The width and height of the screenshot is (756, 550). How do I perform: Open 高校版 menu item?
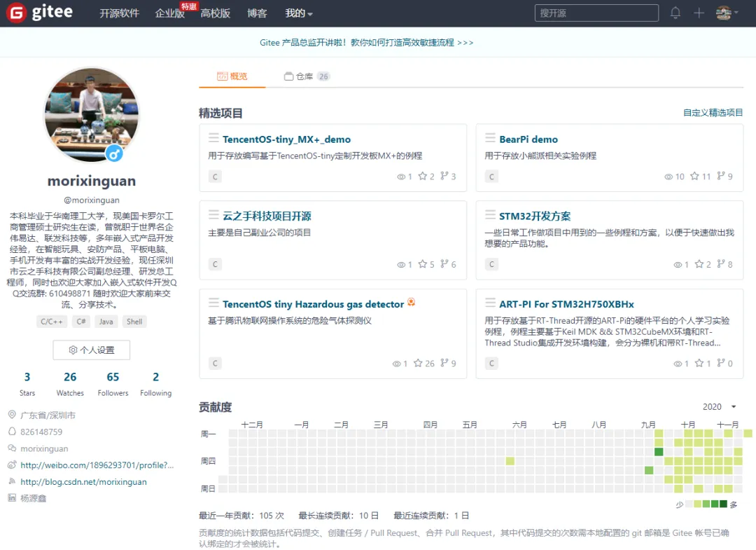(215, 13)
